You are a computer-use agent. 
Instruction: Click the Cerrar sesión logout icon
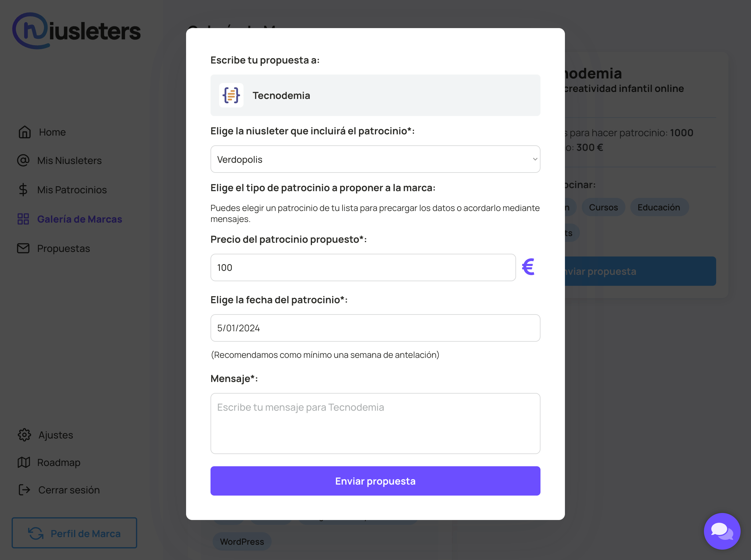click(x=24, y=490)
